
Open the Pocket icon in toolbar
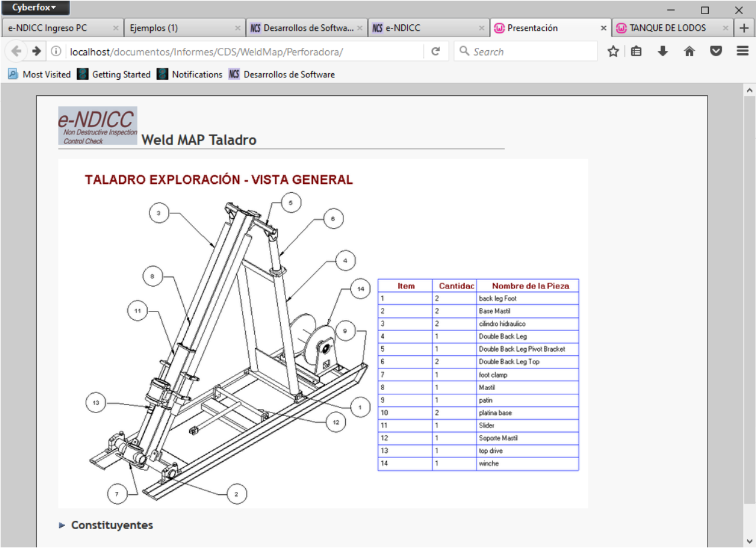[716, 51]
